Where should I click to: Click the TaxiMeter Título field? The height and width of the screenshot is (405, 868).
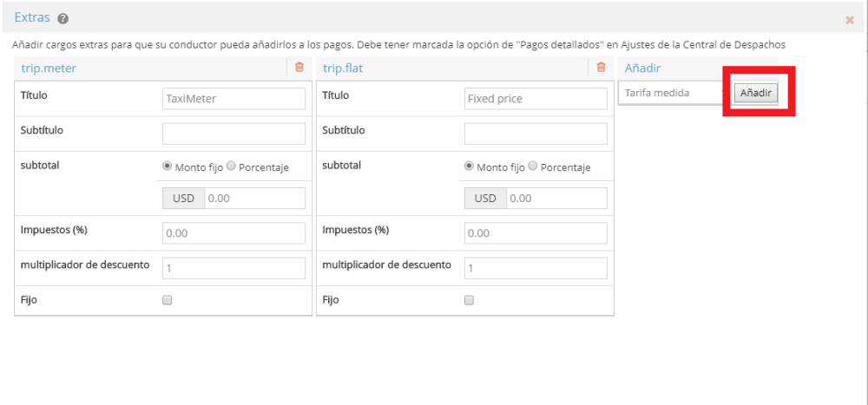233,99
